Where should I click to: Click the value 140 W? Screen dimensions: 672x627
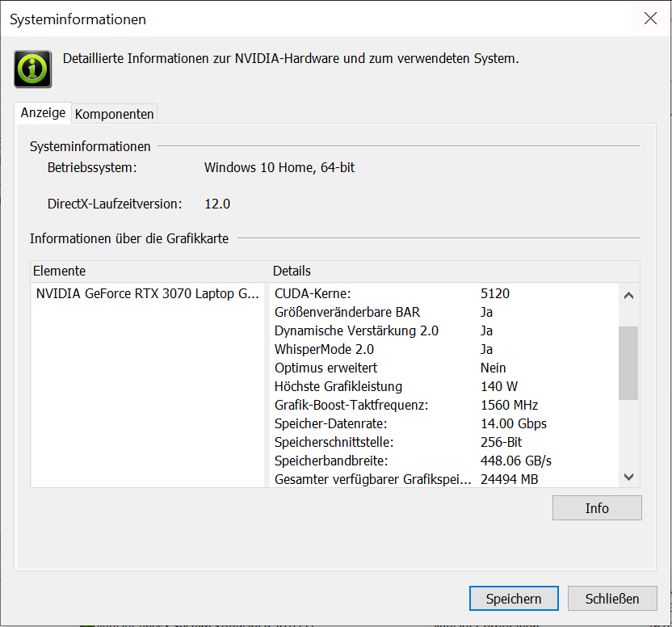pos(499,386)
